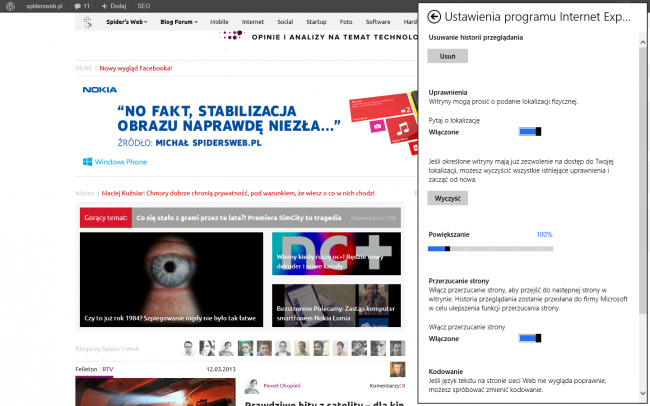Click the 100% zoom value text
The height and width of the screenshot is (406, 650).
tap(544, 235)
